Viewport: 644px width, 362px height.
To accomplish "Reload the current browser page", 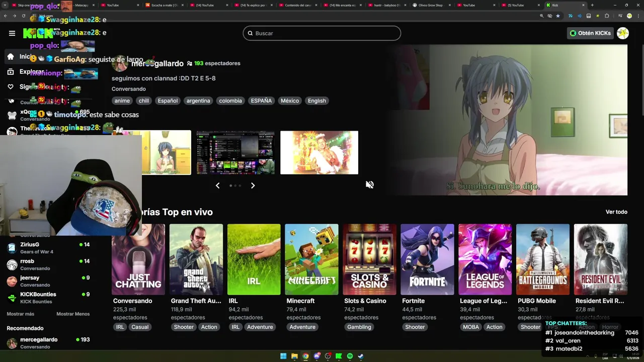I will [23, 16].
